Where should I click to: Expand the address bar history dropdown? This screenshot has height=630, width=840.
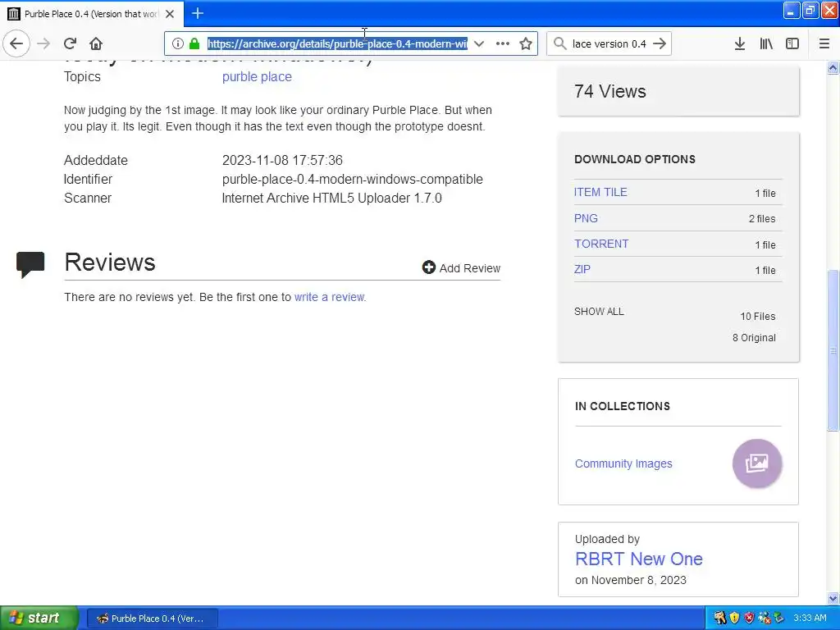coord(479,43)
